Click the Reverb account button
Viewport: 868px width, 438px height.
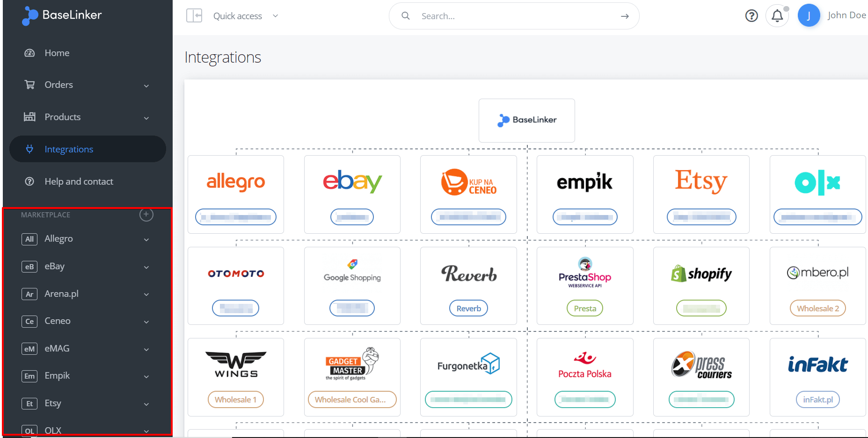pyautogui.click(x=469, y=309)
